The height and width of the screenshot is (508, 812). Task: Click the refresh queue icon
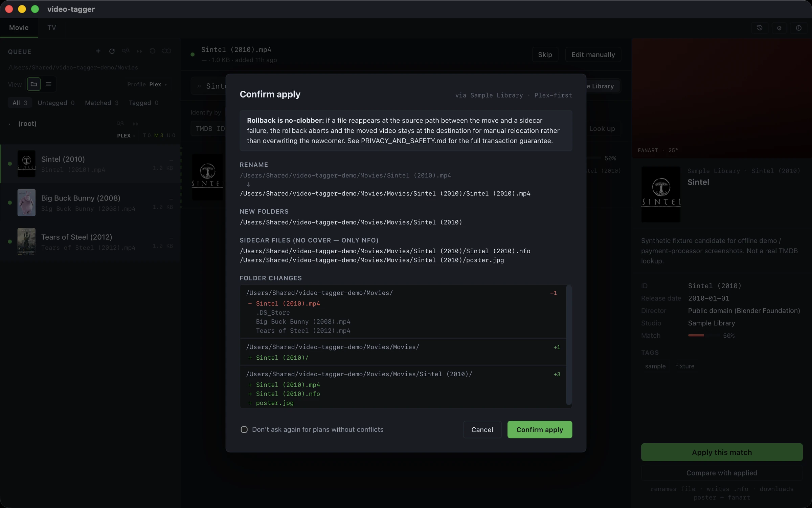(x=112, y=51)
